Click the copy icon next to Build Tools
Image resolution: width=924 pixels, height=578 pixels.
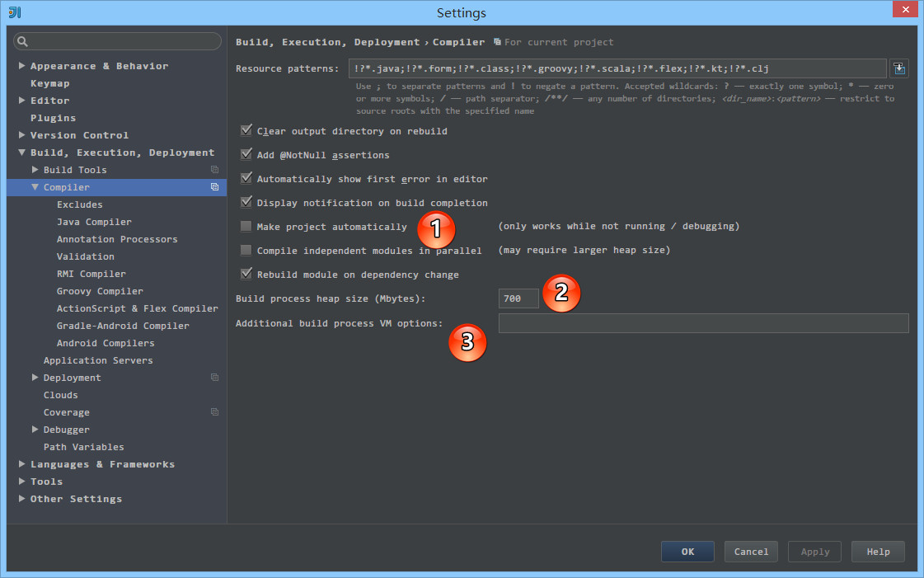tap(214, 170)
